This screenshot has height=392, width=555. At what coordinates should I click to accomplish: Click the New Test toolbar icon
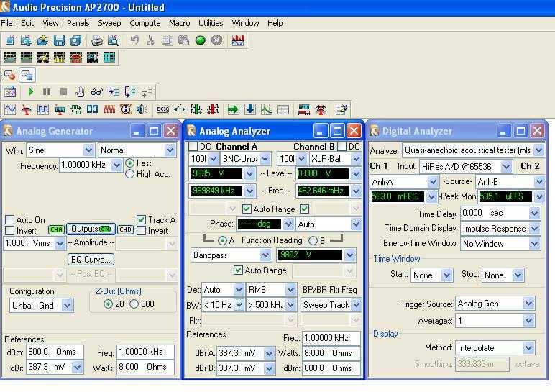(x=10, y=40)
